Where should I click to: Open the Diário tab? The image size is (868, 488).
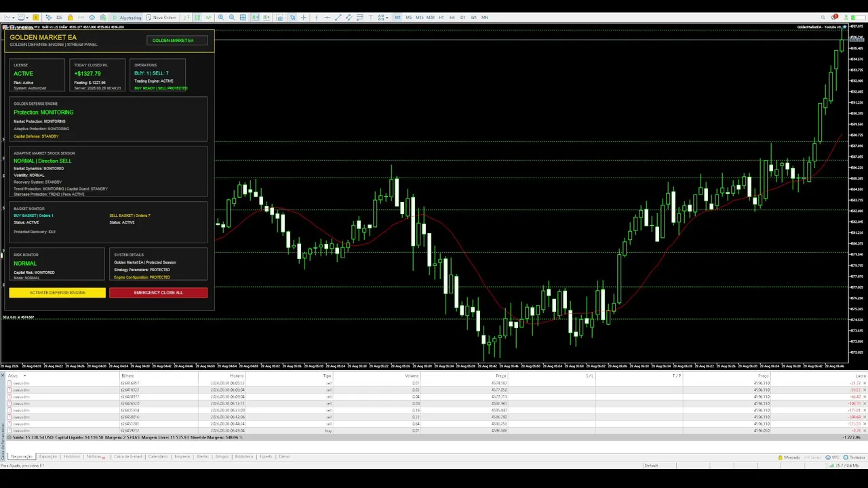point(284,456)
